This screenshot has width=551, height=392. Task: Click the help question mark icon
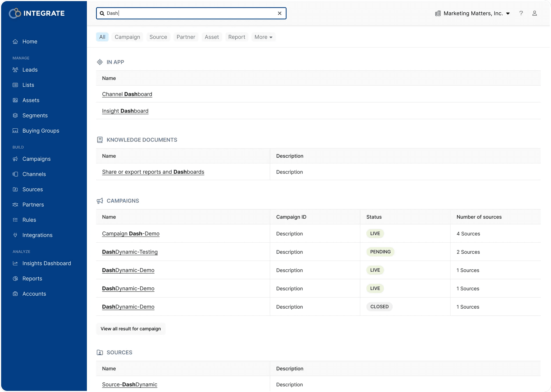[521, 13]
